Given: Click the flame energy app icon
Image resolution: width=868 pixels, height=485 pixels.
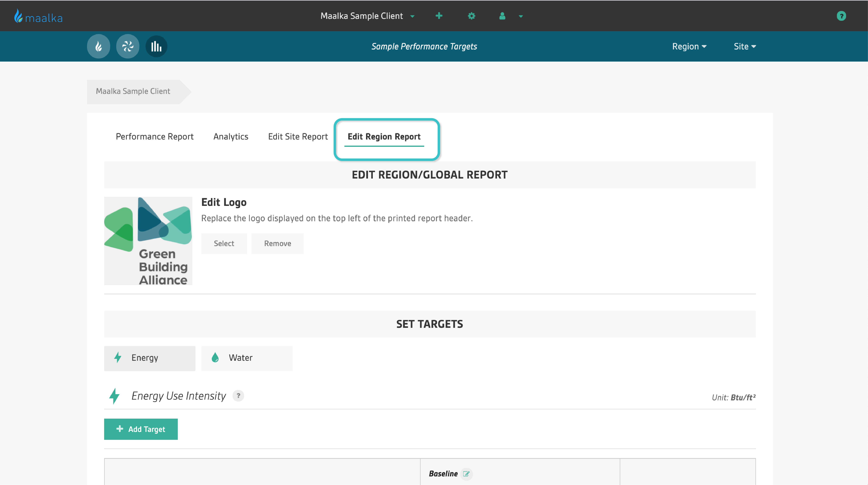Looking at the screenshot, I should click(x=98, y=46).
